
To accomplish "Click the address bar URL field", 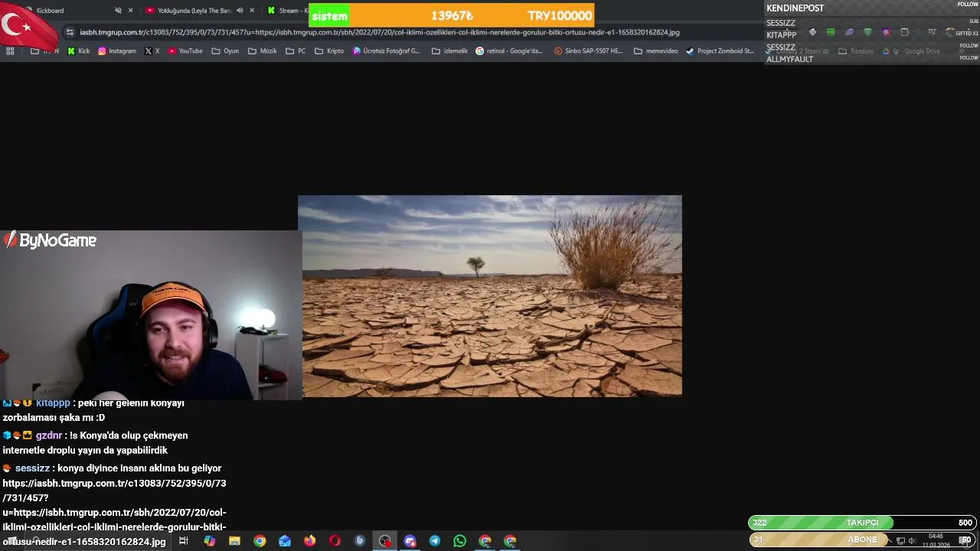I will 379,32.
